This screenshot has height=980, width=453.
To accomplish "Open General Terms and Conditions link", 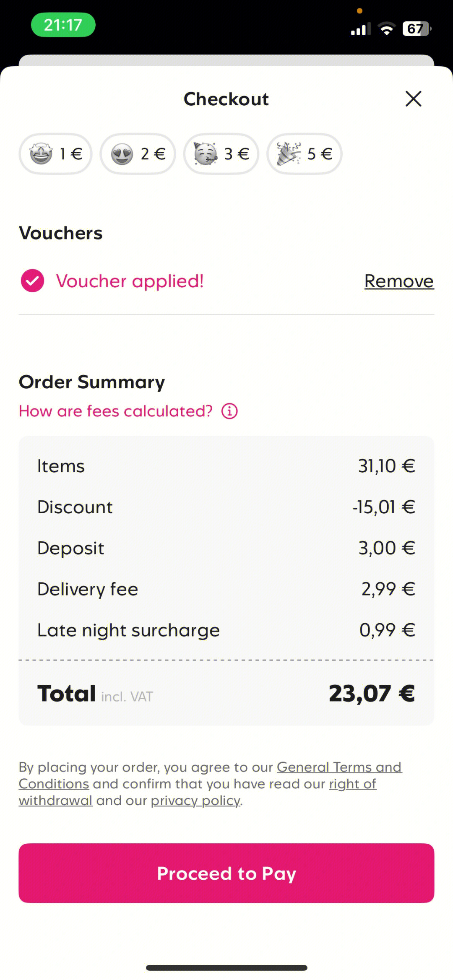I will [x=210, y=775].
